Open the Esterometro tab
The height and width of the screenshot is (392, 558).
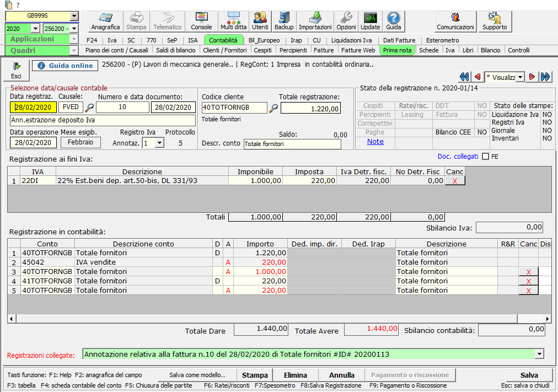(442, 40)
